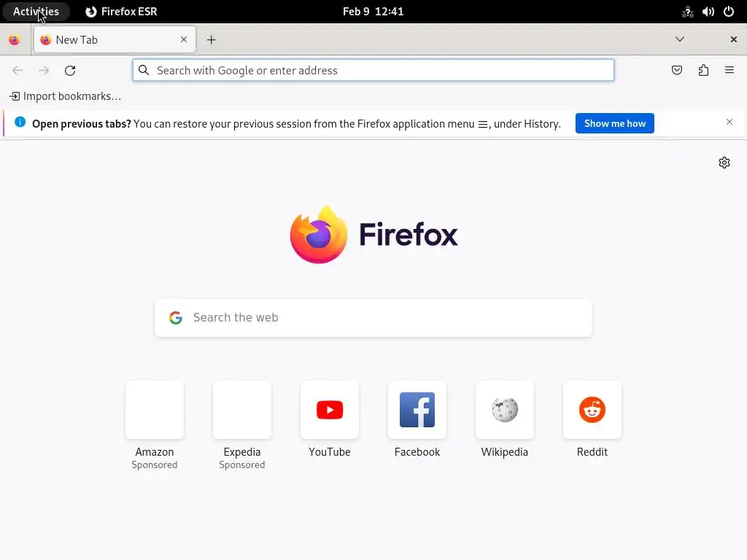Click the Search the web box
Image resolution: width=747 pixels, height=560 pixels.
(x=373, y=318)
